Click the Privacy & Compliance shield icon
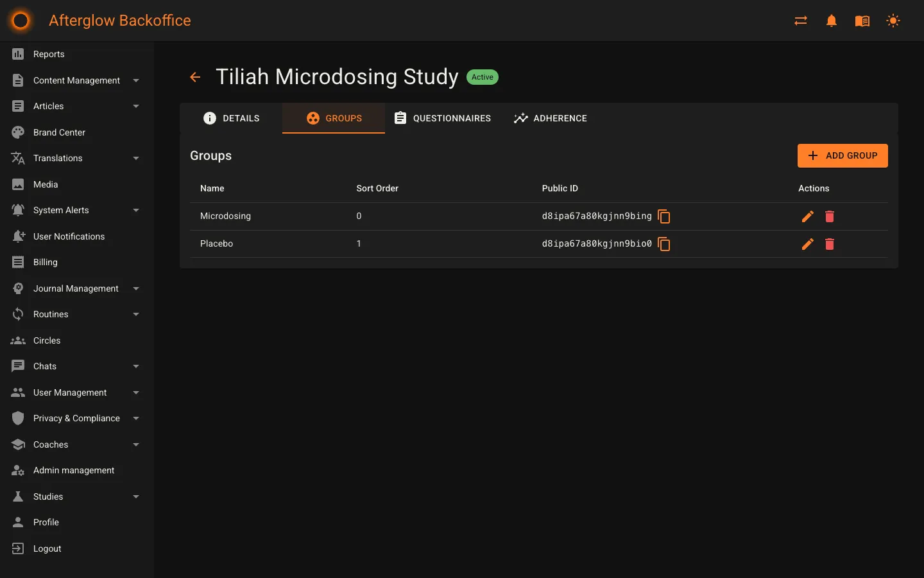The image size is (924, 578). tap(18, 418)
